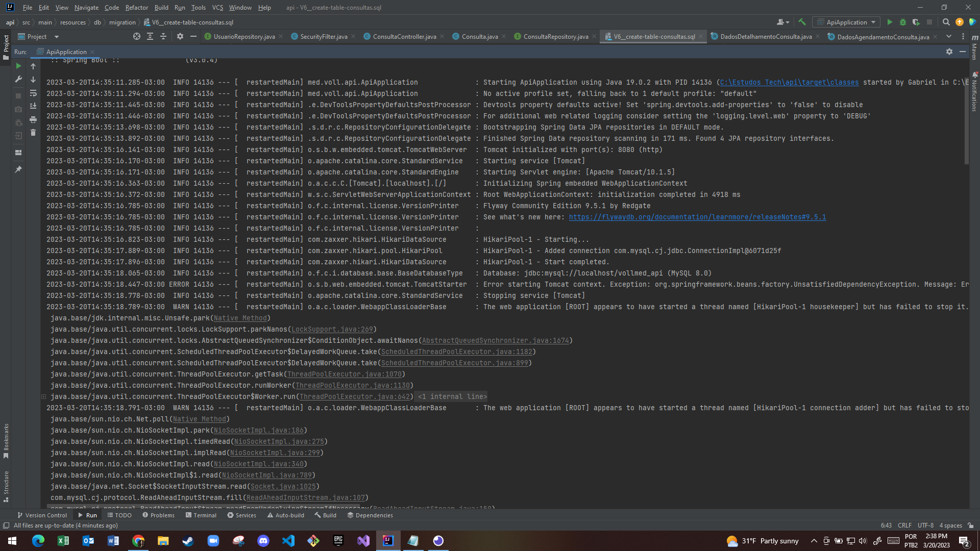
Task: Open run configuration wrench in Run panel
Action: click(18, 79)
